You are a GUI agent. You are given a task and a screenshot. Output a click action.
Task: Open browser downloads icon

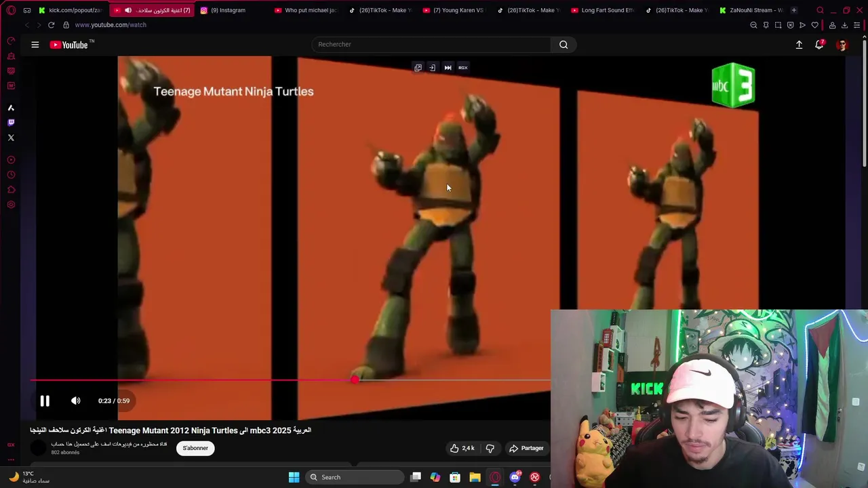click(844, 25)
